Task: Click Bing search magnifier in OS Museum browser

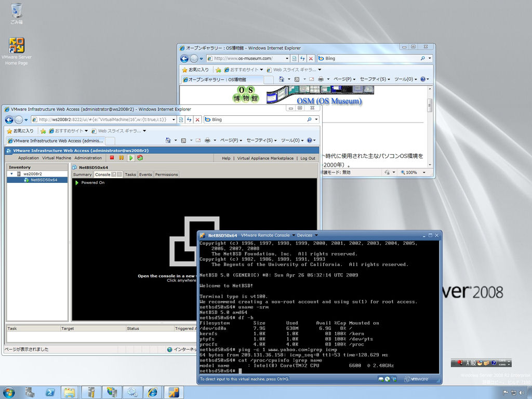Action: pyautogui.click(x=423, y=58)
